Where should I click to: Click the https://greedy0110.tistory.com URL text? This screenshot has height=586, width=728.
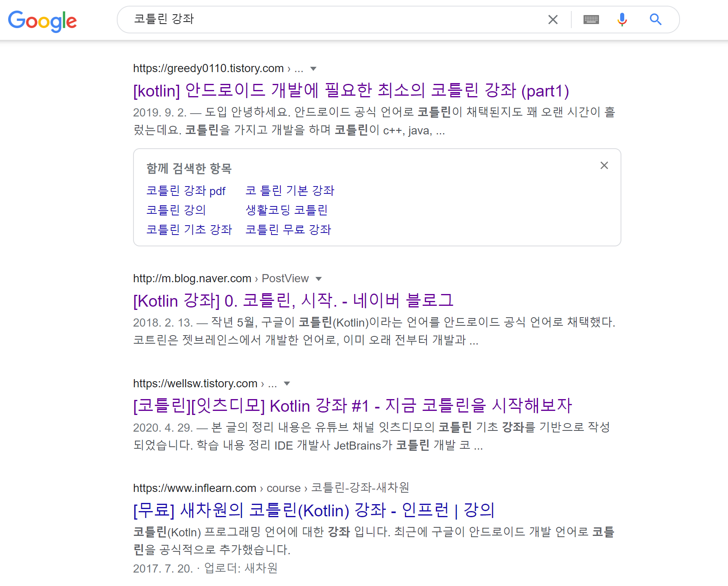click(x=208, y=68)
